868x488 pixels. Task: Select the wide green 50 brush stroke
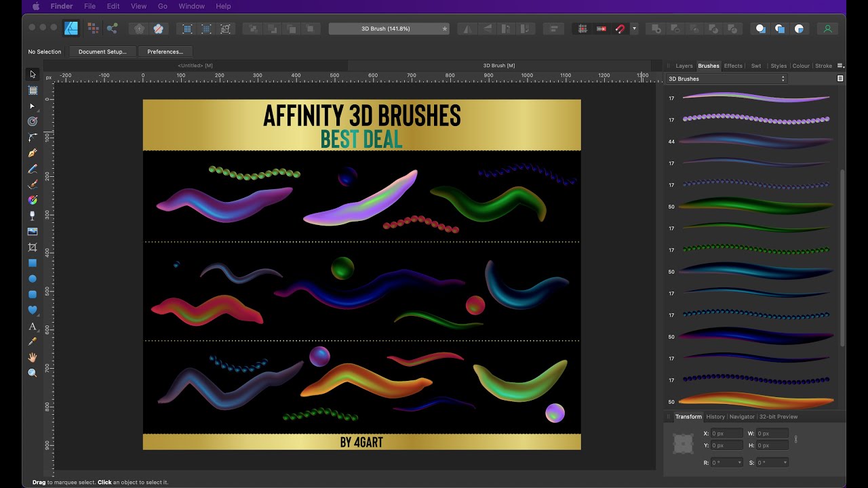pos(756,206)
